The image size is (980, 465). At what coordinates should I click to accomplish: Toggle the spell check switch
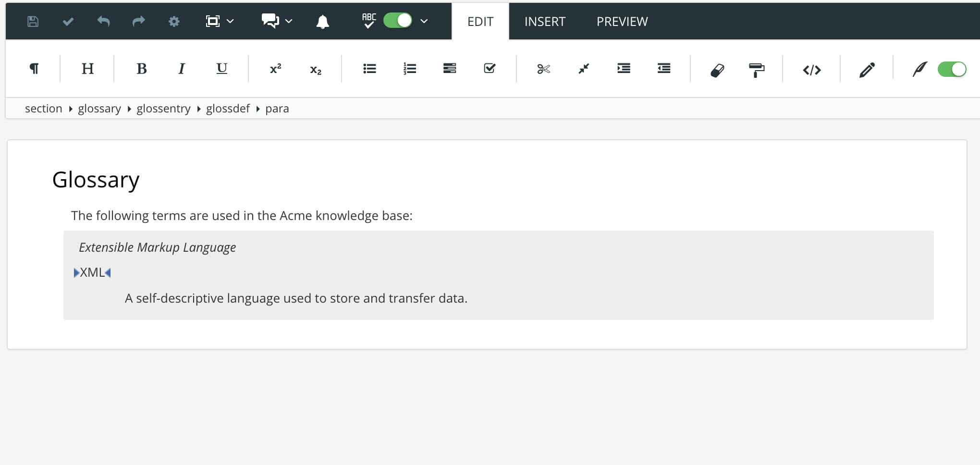point(397,21)
